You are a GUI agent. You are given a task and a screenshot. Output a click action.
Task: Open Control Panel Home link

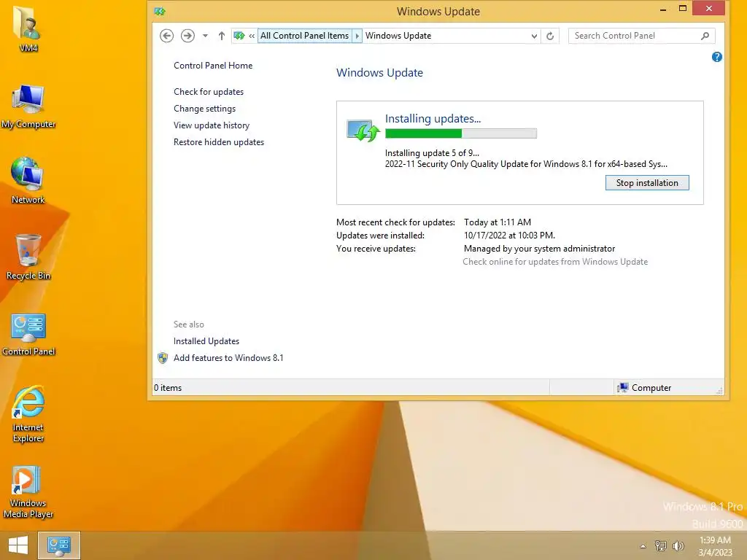[213, 66]
